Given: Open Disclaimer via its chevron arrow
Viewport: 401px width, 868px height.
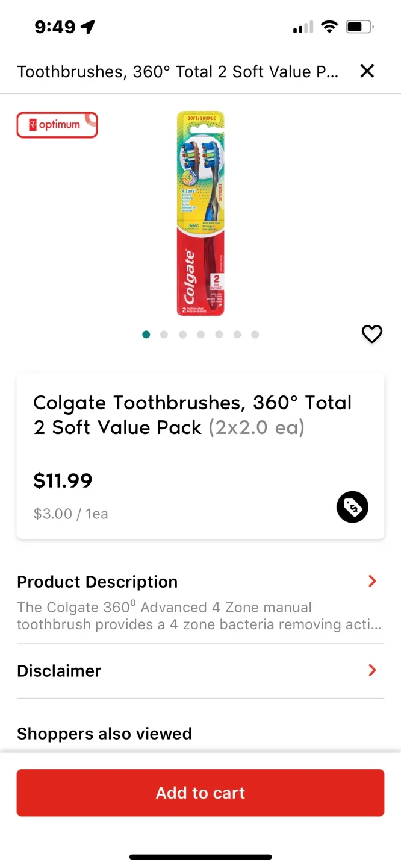Looking at the screenshot, I should pos(371,670).
